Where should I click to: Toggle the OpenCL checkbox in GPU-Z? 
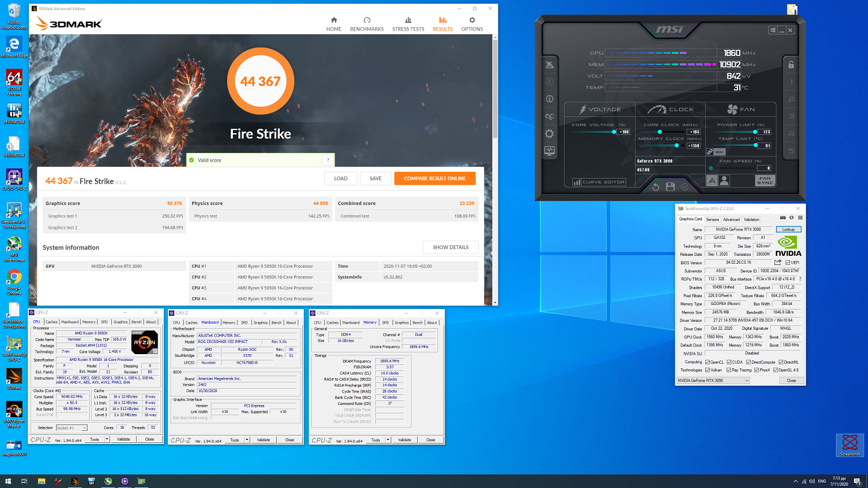coord(708,362)
